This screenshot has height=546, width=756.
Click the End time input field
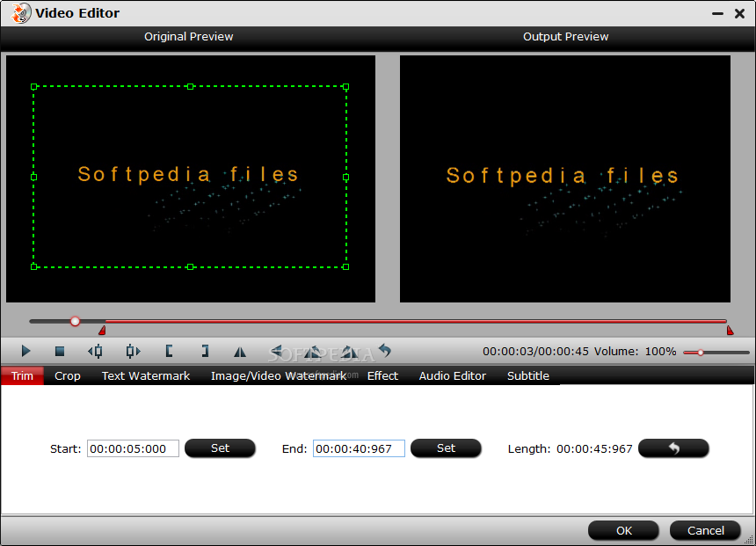click(x=359, y=448)
